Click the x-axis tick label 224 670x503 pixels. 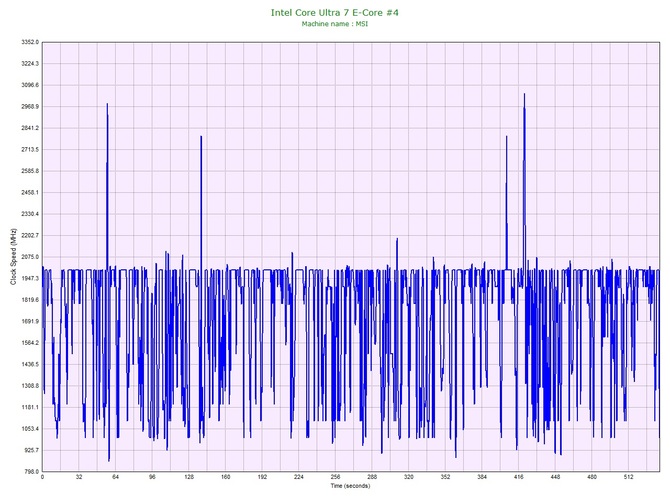point(299,477)
